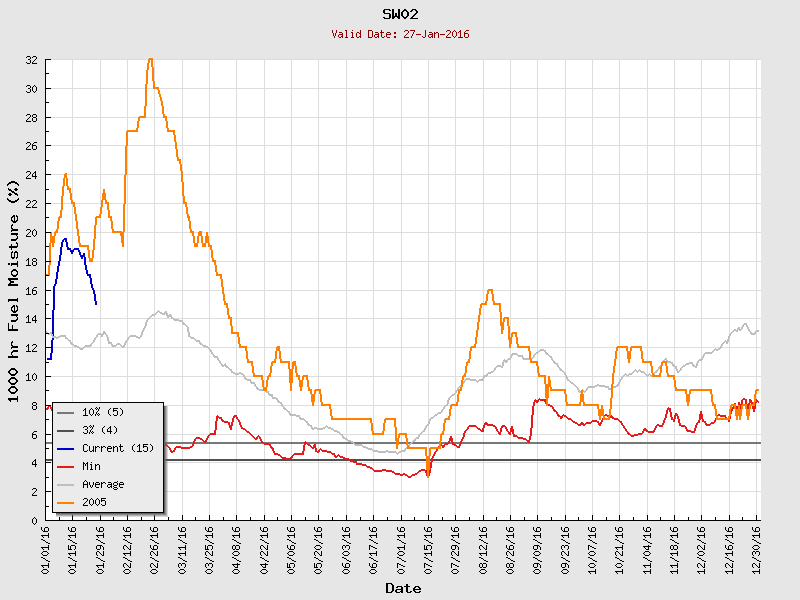Viewport: 800px width, 600px height.
Task: Click the 32 value on the y-axis
Action: (31, 60)
